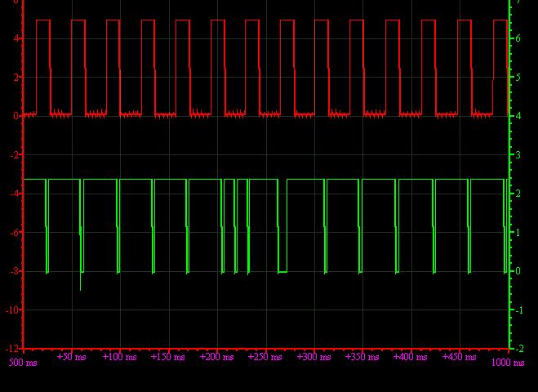Click the green axis 0 value label
This screenshot has height=392, width=538.
coord(520,271)
